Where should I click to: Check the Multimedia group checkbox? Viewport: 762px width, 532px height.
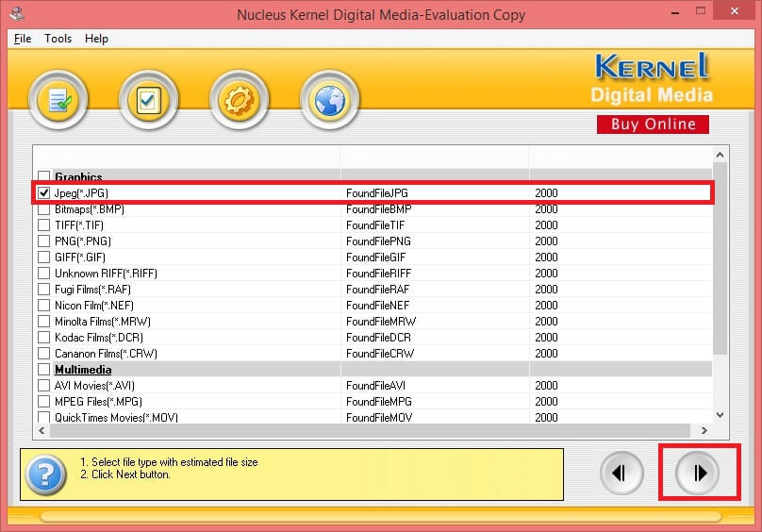pyautogui.click(x=43, y=370)
